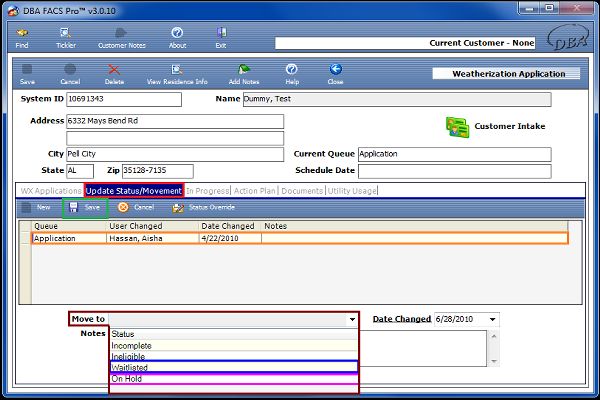This screenshot has width=600, height=400.
Task: Click the Zip field 35128-7135
Action: [x=158, y=171]
